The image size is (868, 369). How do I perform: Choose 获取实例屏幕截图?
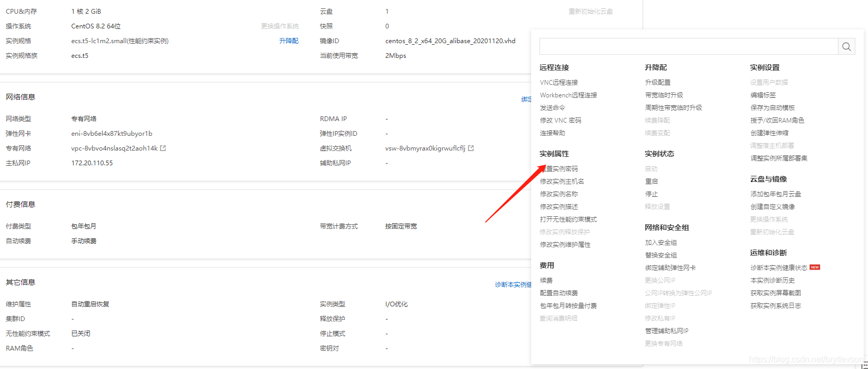click(x=776, y=293)
